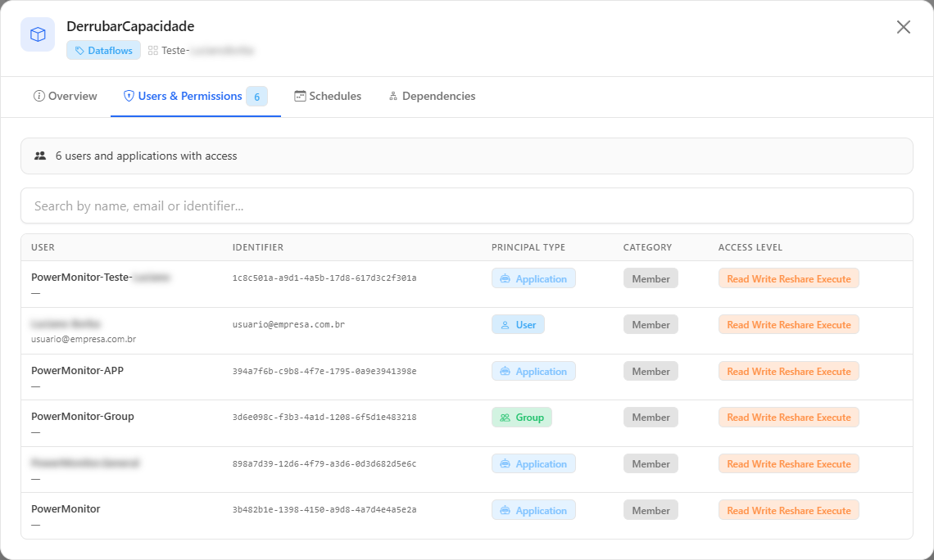Click identifier 3d6e098c-f3b3-4a1d-1208-6f5d1e483218

coord(324,418)
